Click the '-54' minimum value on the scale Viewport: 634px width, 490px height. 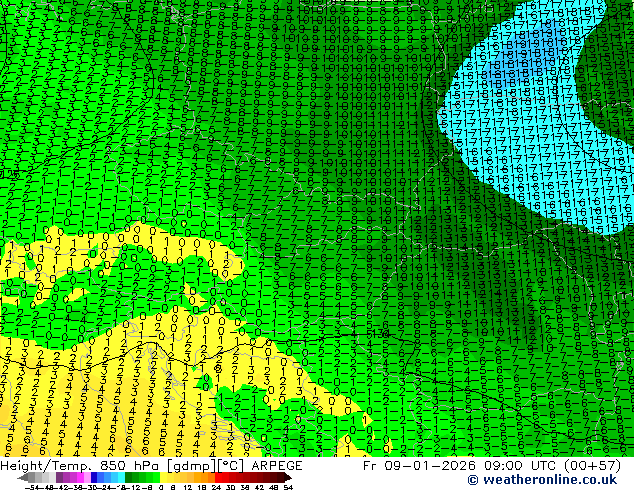click(32, 487)
